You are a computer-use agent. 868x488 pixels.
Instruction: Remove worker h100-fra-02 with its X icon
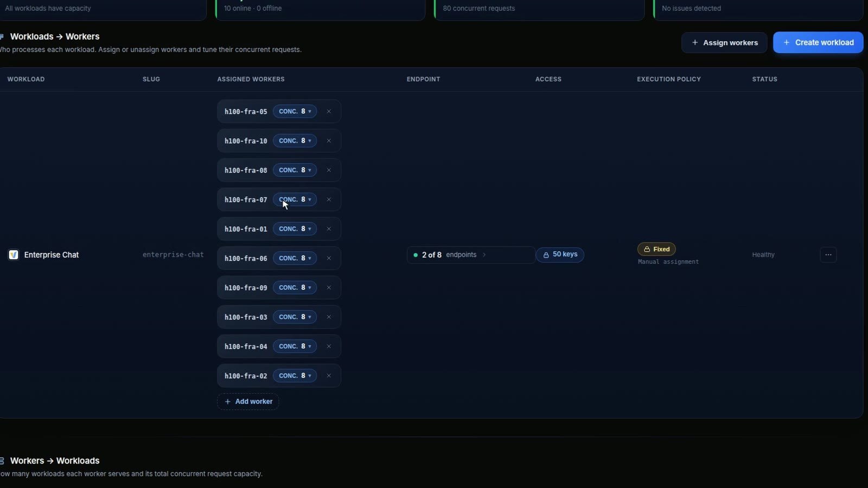tap(329, 376)
